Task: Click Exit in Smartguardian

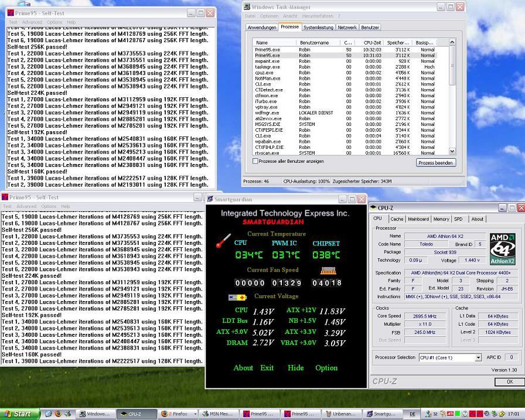Action: (x=267, y=368)
